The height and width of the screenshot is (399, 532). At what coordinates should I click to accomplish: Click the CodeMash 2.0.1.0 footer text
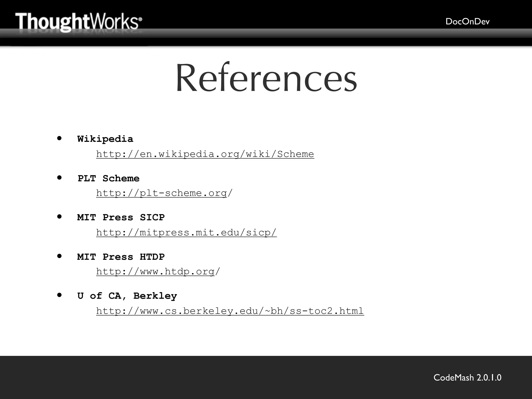tap(467, 377)
